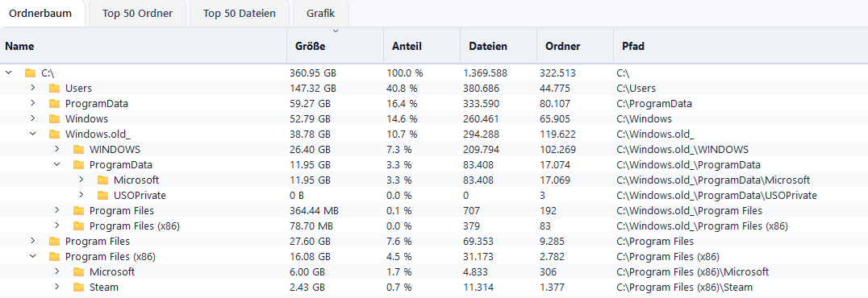This screenshot has height=298, width=868.
Task: Click the USOPrivate folder icon
Action: click(x=102, y=195)
